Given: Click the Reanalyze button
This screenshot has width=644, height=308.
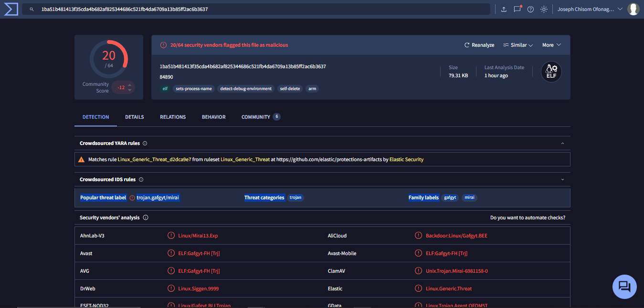Looking at the screenshot, I should 479,45.
